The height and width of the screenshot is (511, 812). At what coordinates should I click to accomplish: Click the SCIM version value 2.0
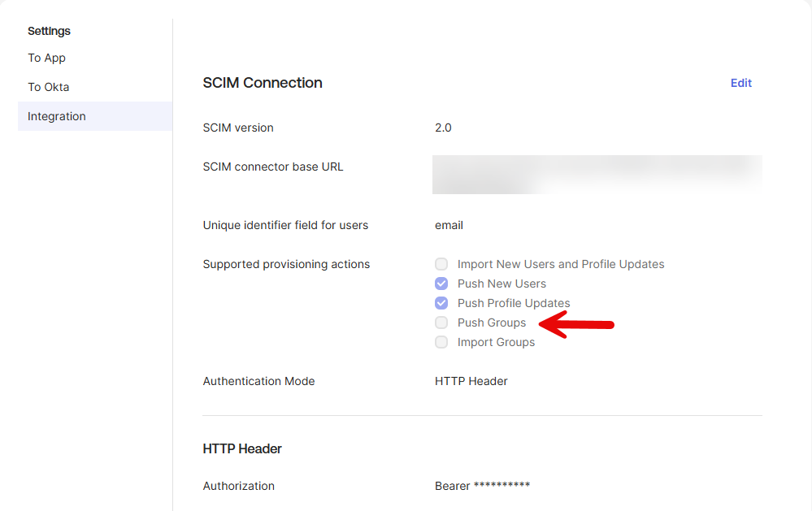point(443,128)
